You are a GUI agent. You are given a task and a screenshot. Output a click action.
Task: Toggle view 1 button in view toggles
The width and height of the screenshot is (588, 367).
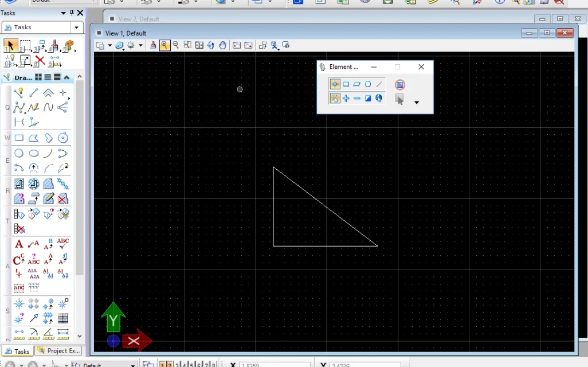click(x=162, y=364)
